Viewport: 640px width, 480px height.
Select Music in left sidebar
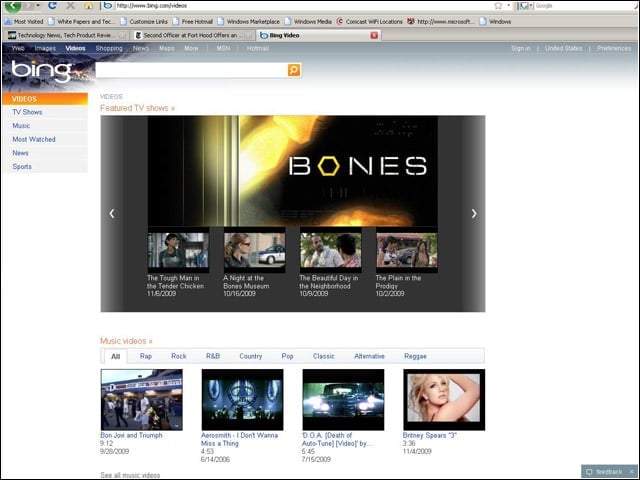21,126
